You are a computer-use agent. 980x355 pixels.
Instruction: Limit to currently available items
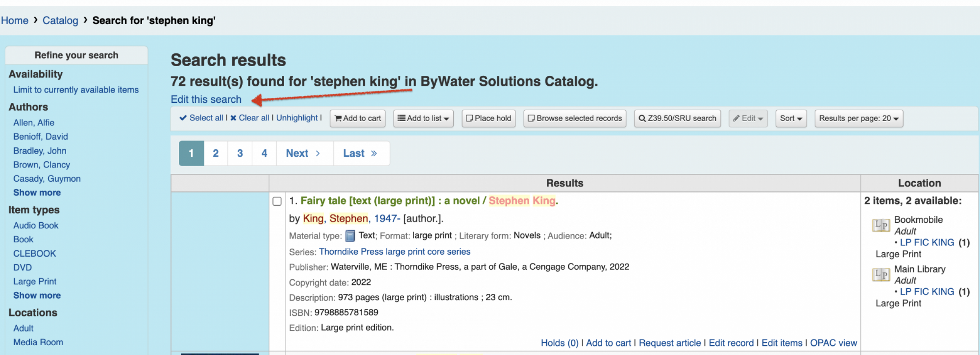[x=76, y=90]
